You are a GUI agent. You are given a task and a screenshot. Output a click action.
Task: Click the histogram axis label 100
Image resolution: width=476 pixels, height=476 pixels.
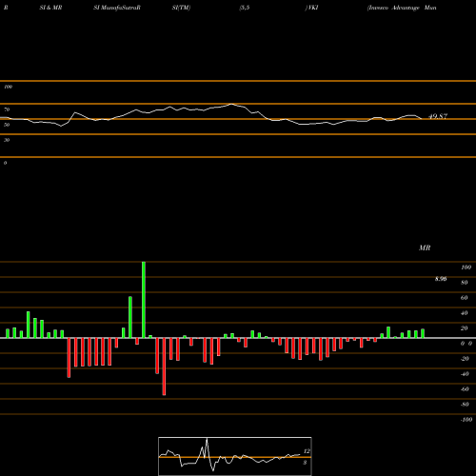pos(466,268)
